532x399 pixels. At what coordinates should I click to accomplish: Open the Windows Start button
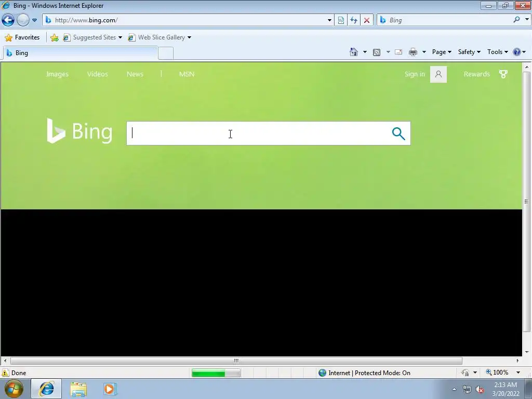[14, 389]
